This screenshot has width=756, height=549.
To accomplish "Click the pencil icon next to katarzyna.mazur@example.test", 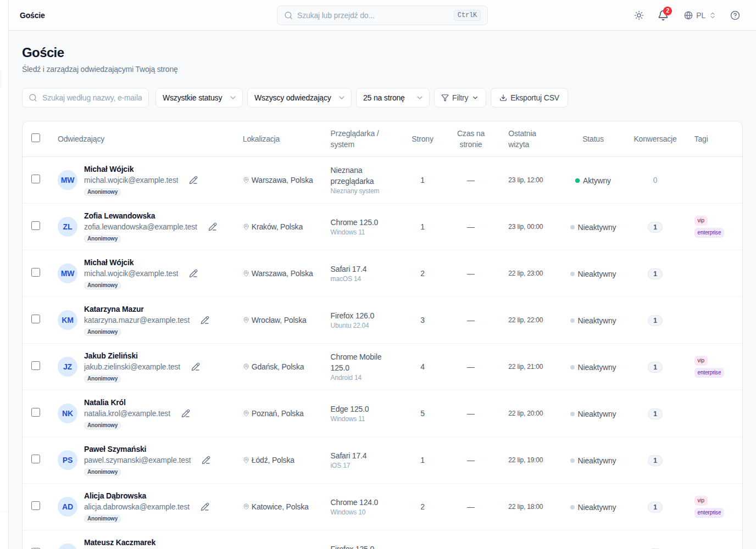I will click(x=205, y=320).
